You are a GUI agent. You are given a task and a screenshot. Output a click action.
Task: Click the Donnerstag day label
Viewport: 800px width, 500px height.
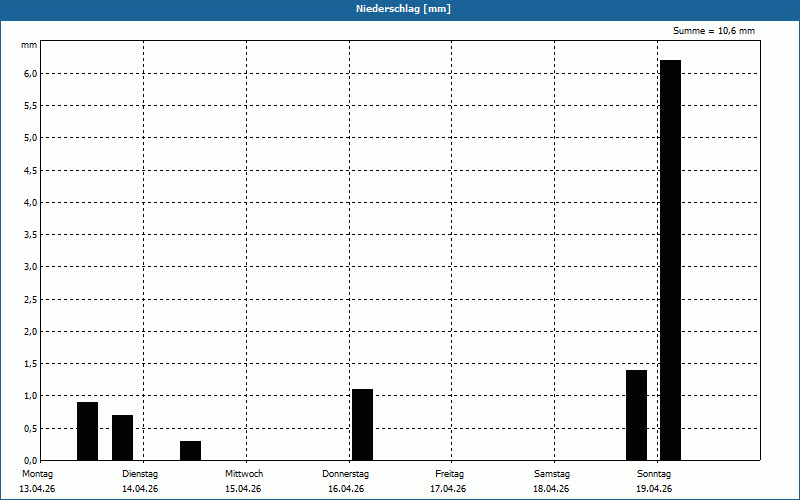tap(345, 474)
